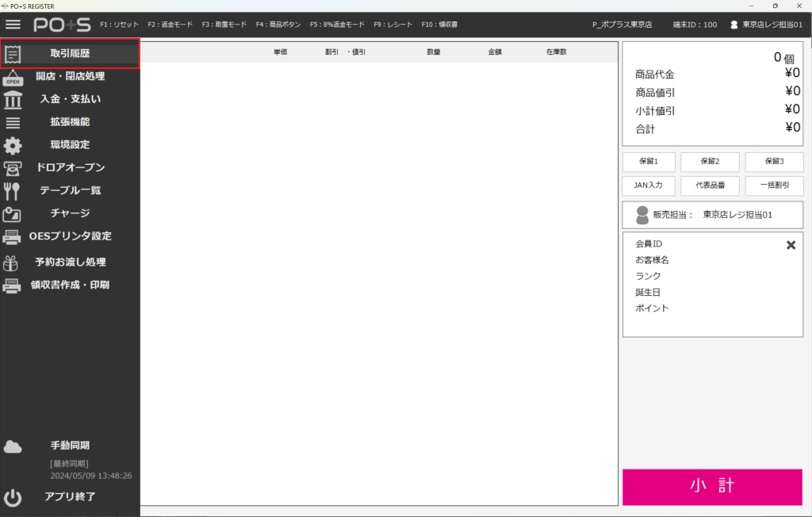Click the wallet icon for チャージ
The image size is (812, 517).
(12, 214)
